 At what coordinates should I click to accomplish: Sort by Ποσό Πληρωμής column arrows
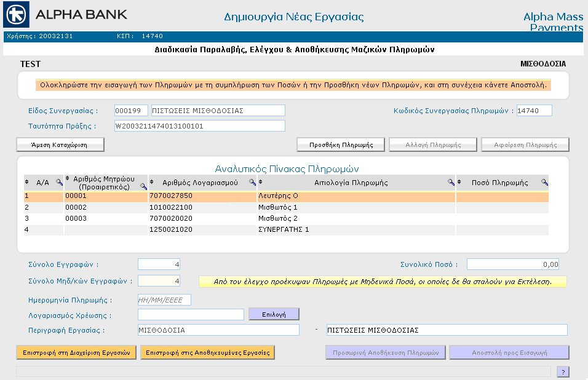(459, 182)
